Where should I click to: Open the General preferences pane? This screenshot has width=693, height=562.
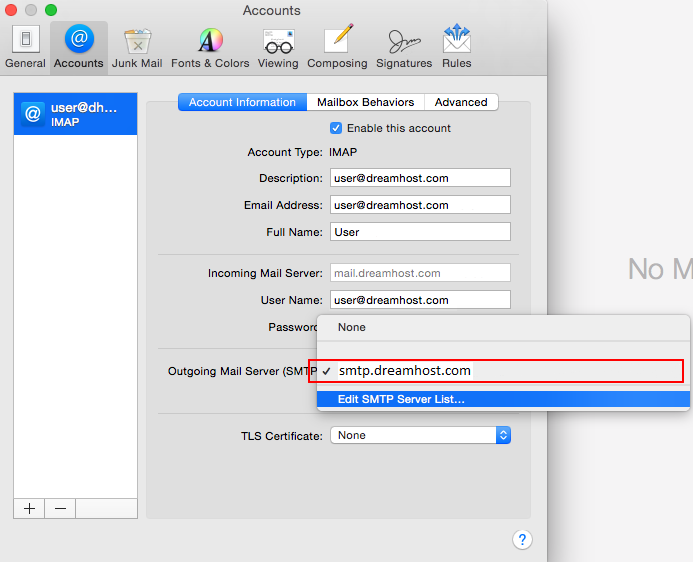pos(25,47)
